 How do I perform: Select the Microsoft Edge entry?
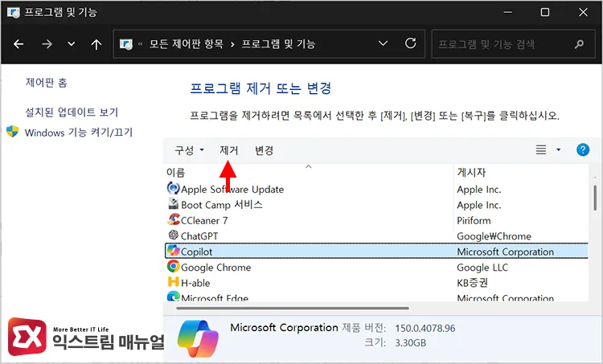pos(215,298)
